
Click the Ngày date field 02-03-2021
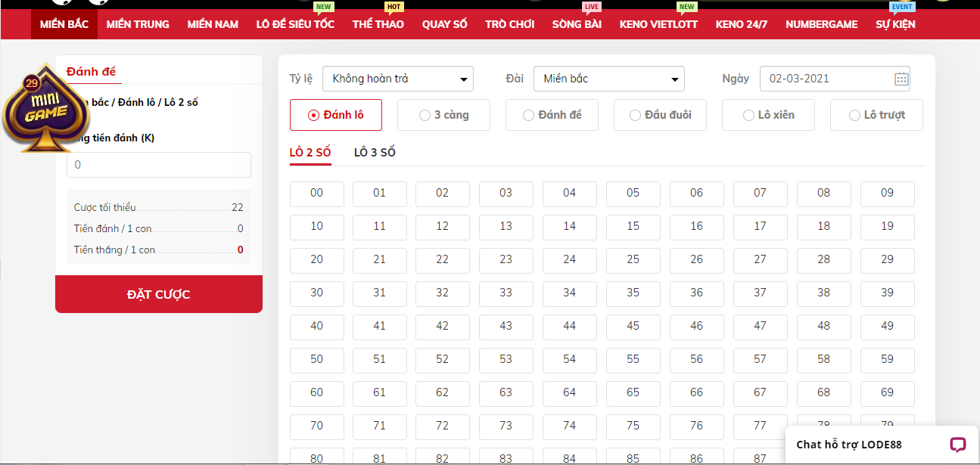pyautogui.click(x=825, y=79)
